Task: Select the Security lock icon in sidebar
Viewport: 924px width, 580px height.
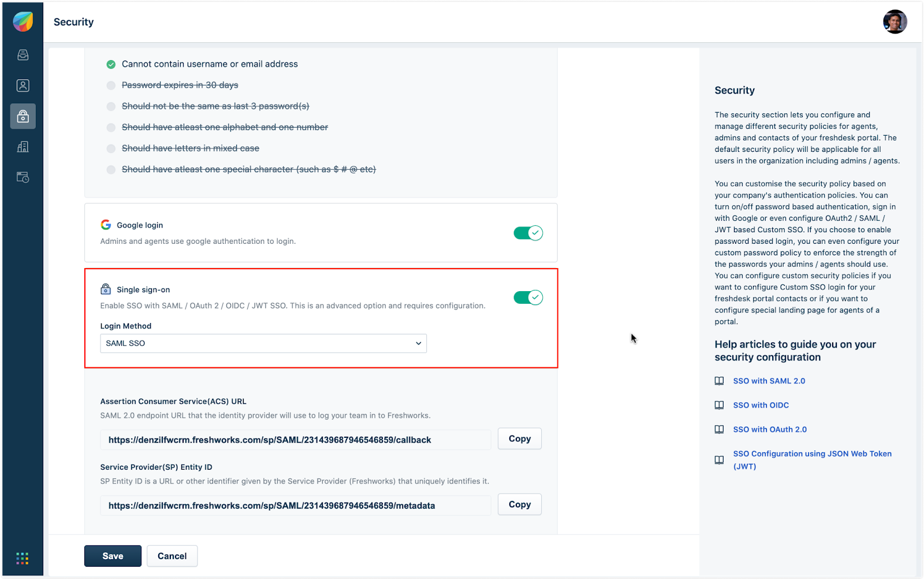Action: (x=23, y=116)
